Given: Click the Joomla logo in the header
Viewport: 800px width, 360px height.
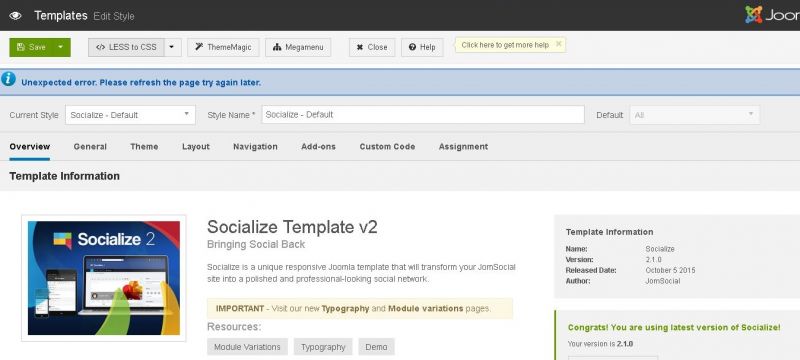Looking at the screenshot, I should (772, 15).
